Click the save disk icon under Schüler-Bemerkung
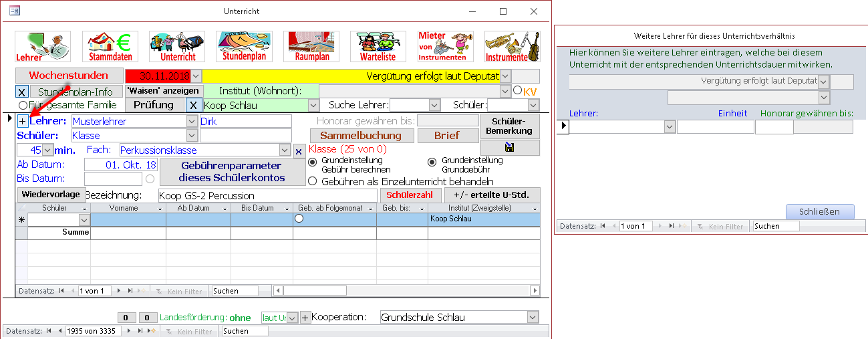This screenshot has width=868, height=339. point(509,148)
